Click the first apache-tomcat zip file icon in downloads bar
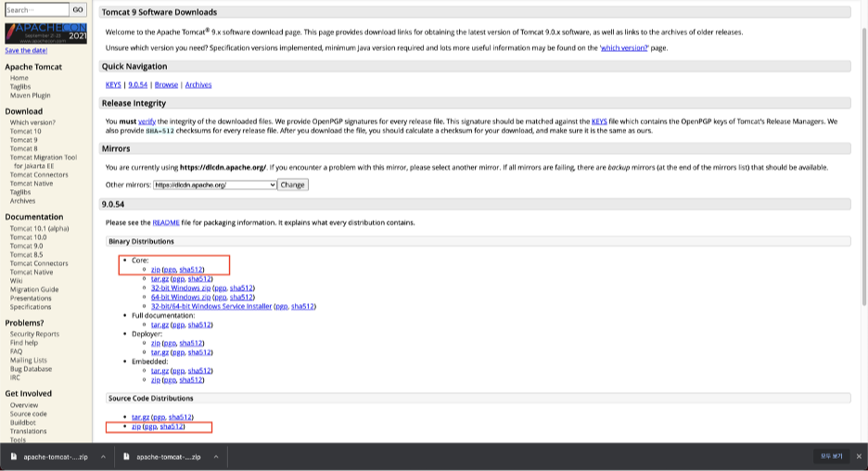 [14, 456]
